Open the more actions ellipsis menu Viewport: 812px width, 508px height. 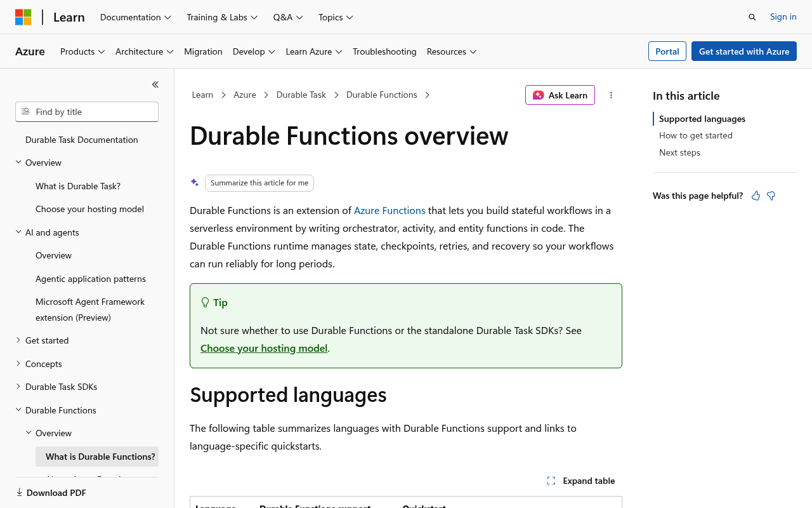click(x=612, y=95)
